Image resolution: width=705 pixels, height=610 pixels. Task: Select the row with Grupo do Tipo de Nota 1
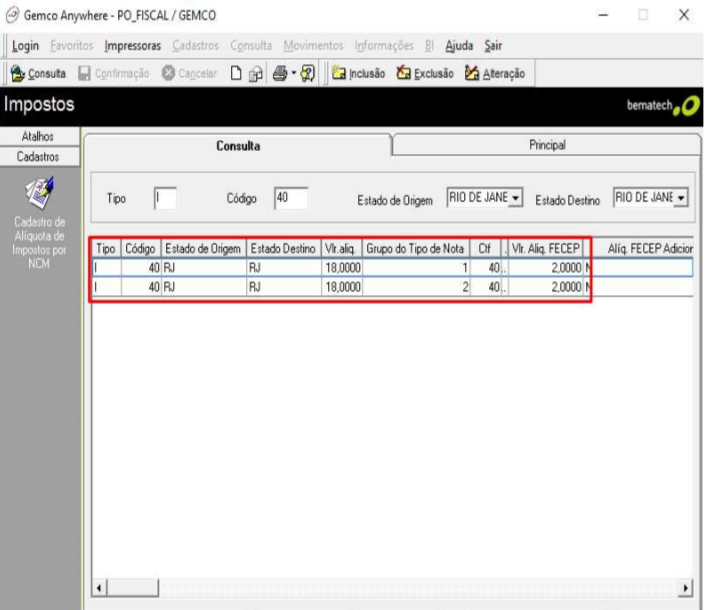[393, 267]
